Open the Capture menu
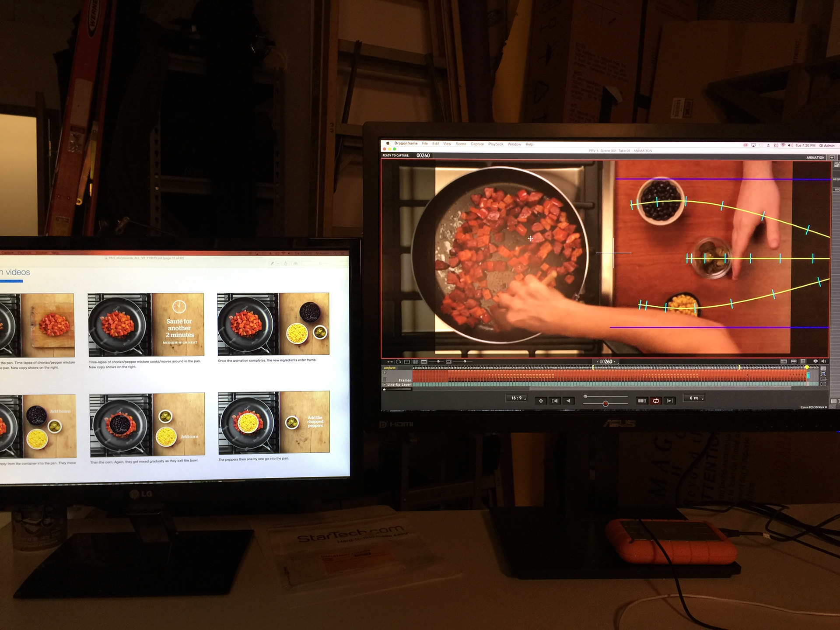The height and width of the screenshot is (630, 840). pyautogui.click(x=477, y=144)
